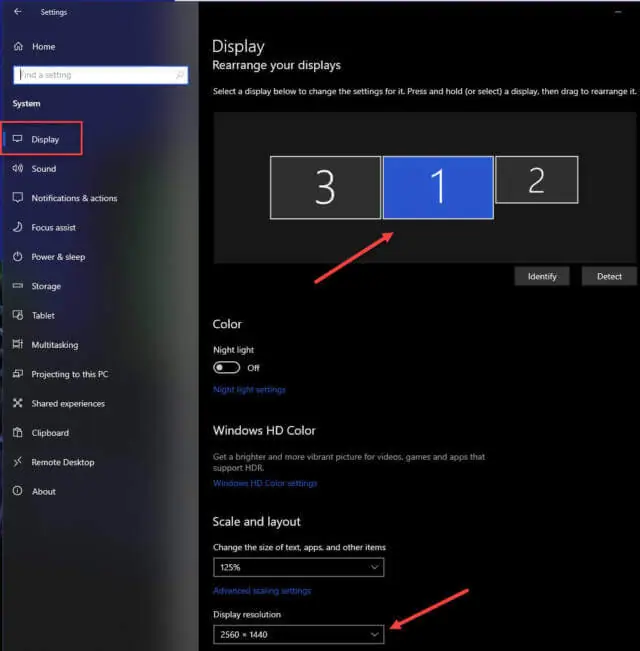Select Multitasking label

[55, 345]
